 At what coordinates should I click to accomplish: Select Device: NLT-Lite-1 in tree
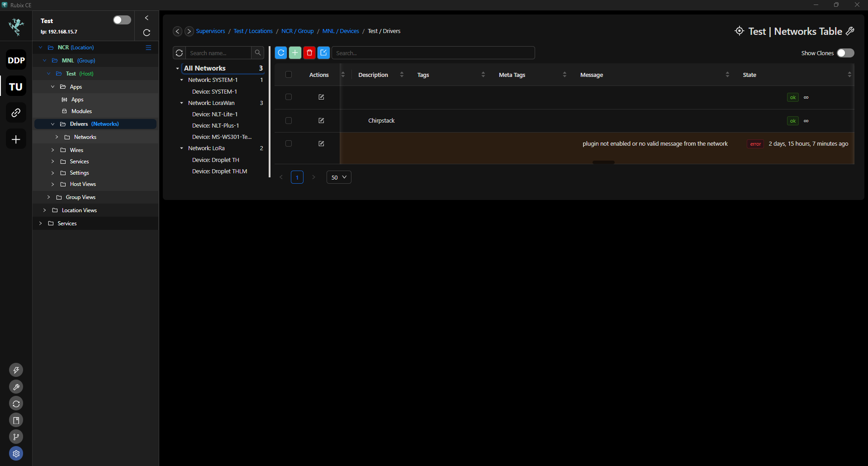(215, 114)
